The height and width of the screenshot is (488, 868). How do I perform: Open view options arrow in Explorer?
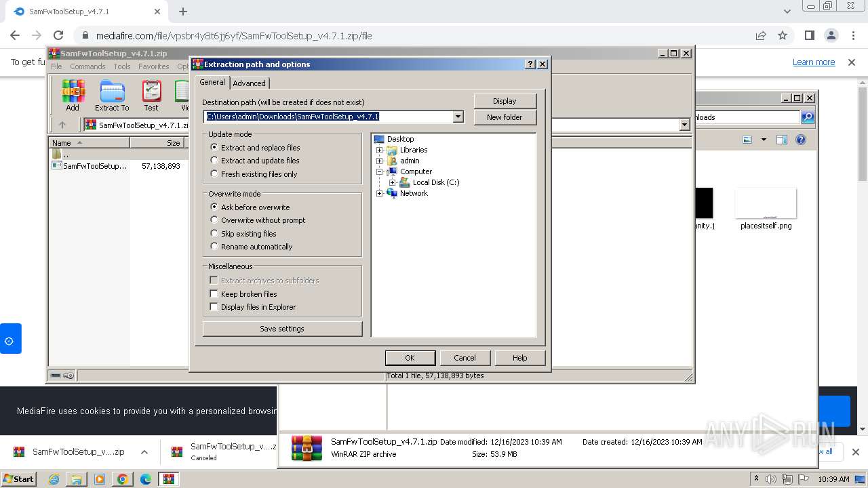pos(764,140)
